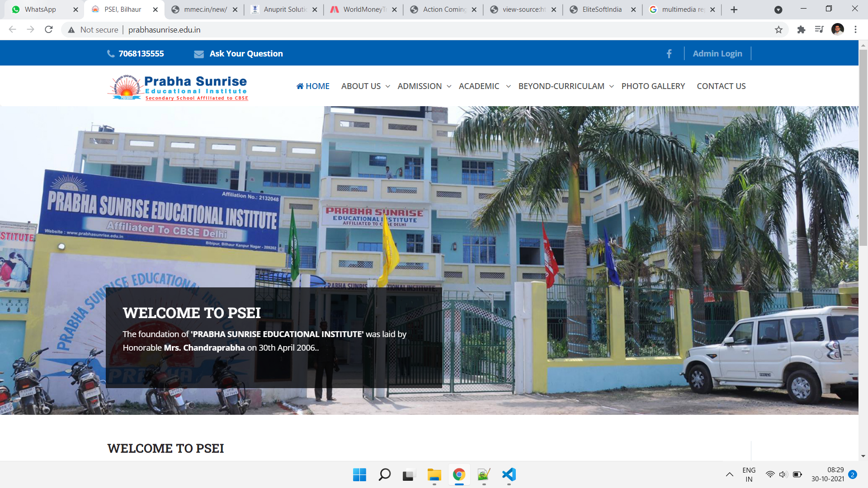Open Chrome media control icon
868x488 pixels.
[819, 30]
